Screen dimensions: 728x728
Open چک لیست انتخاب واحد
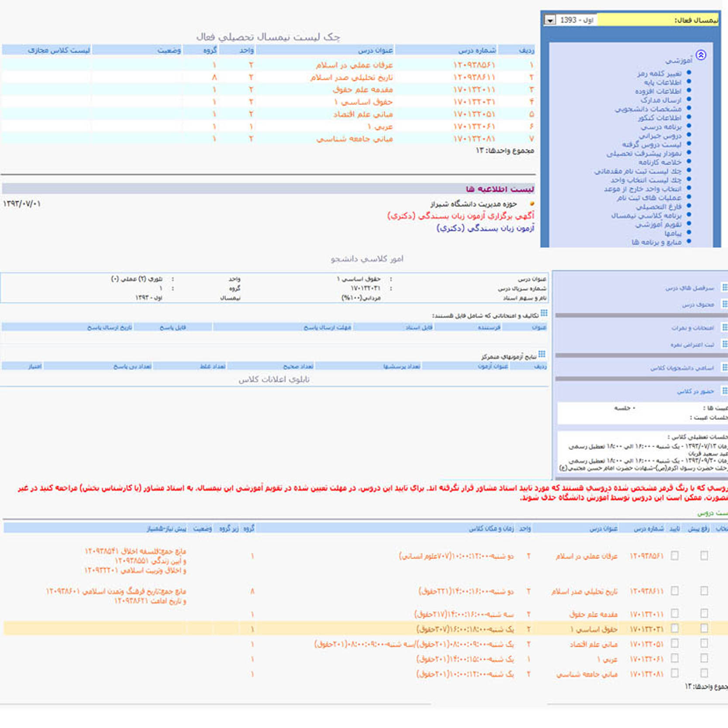coord(646,180)
